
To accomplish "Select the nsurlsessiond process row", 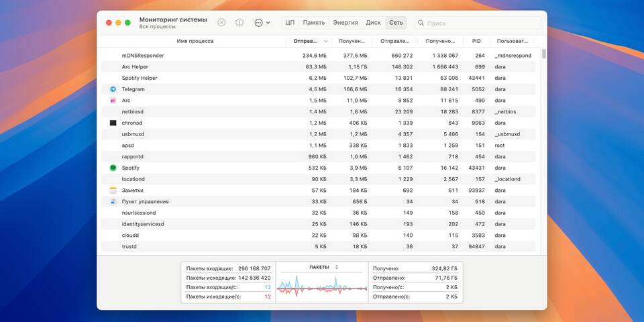I will tap(318, 213).
